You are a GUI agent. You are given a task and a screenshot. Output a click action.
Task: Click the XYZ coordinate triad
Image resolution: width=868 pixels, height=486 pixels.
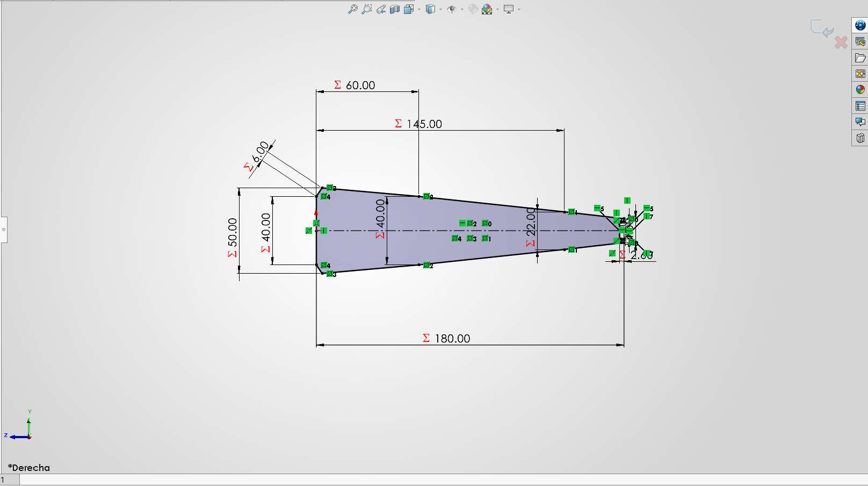pyautogui.click(x=19, y=425)
